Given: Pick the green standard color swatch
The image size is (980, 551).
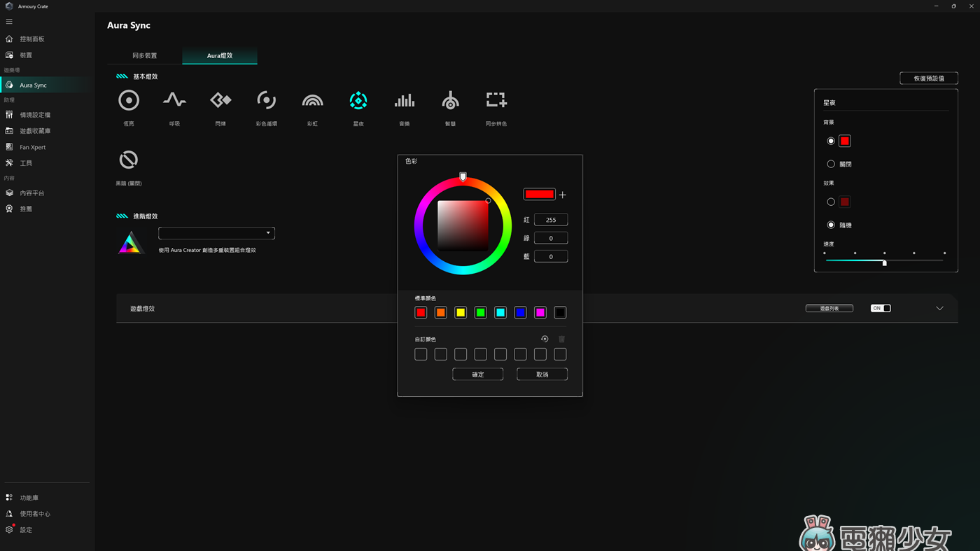Looking at the screenshot, I should pos(480,313).
